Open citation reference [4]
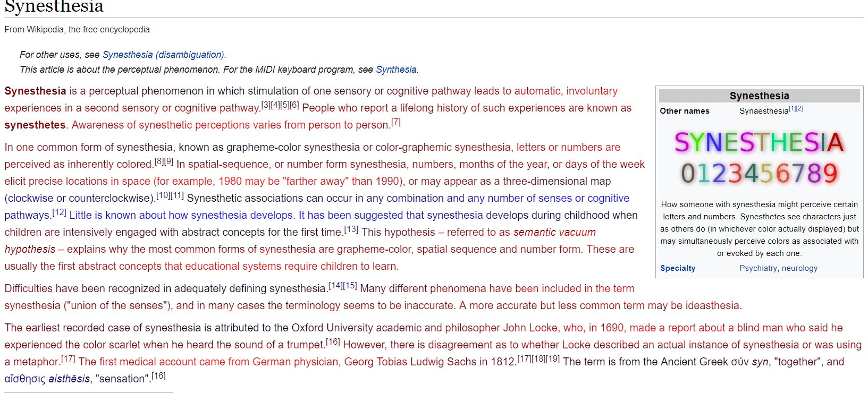 coord(275,105)
